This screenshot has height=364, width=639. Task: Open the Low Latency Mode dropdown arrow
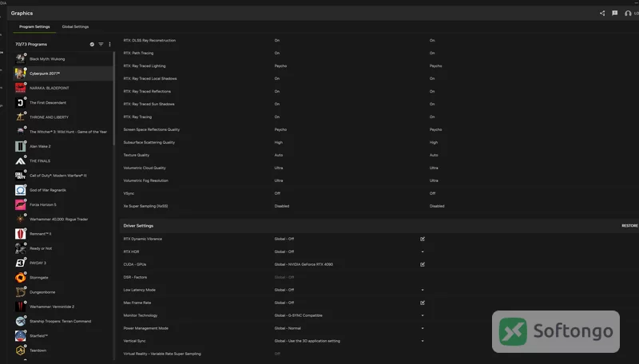point(423,290)
